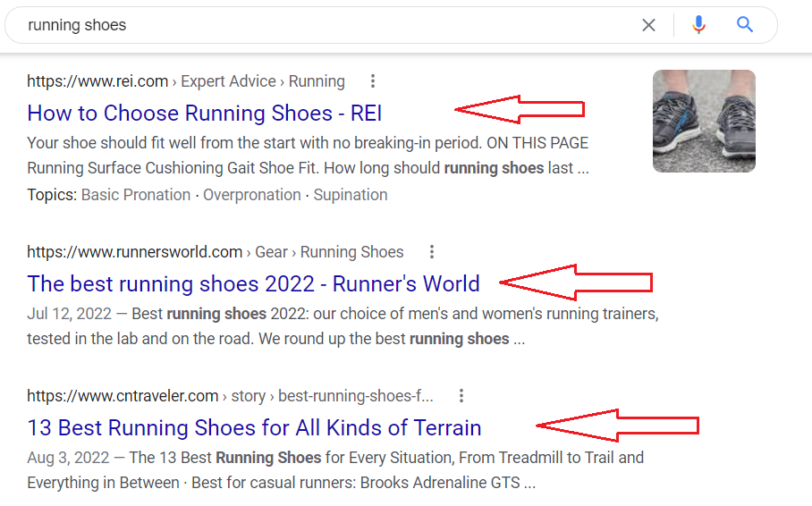The height and width of the screenshot is (506, 812).
Task: Click the red arrow beside REI title
Action: tap(520, 109)
